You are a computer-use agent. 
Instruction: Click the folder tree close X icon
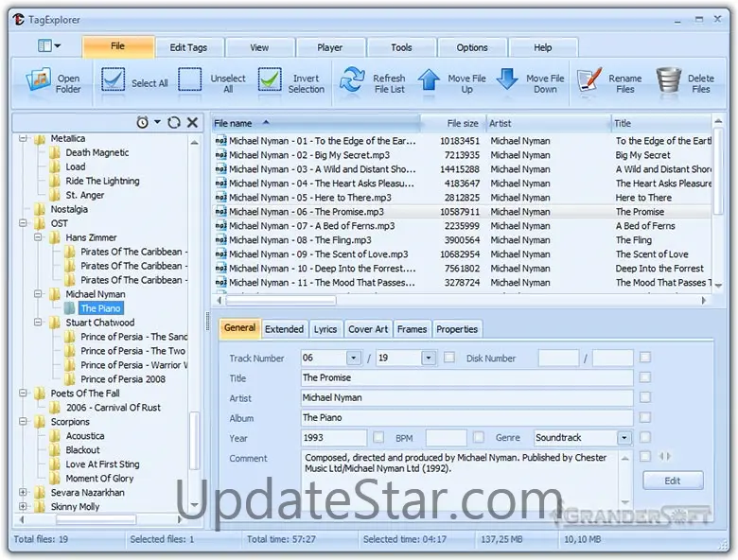[x=192, y=122]
